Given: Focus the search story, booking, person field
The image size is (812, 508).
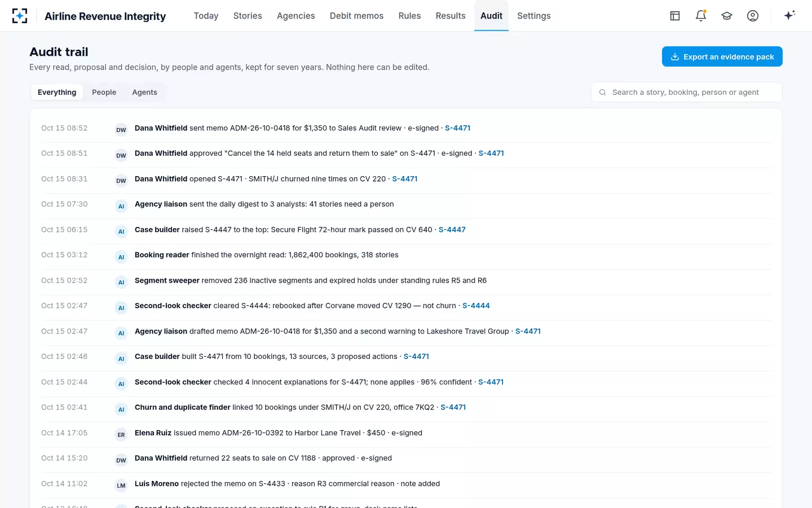Looking at the screenshot, I should pyautogui.click(x=686, y=92).
